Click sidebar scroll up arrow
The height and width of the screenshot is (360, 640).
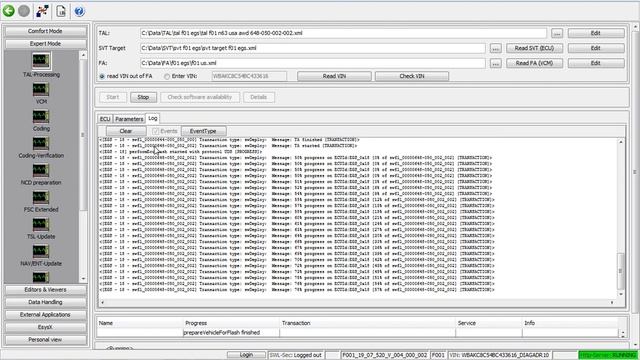[x=83, y=55]
